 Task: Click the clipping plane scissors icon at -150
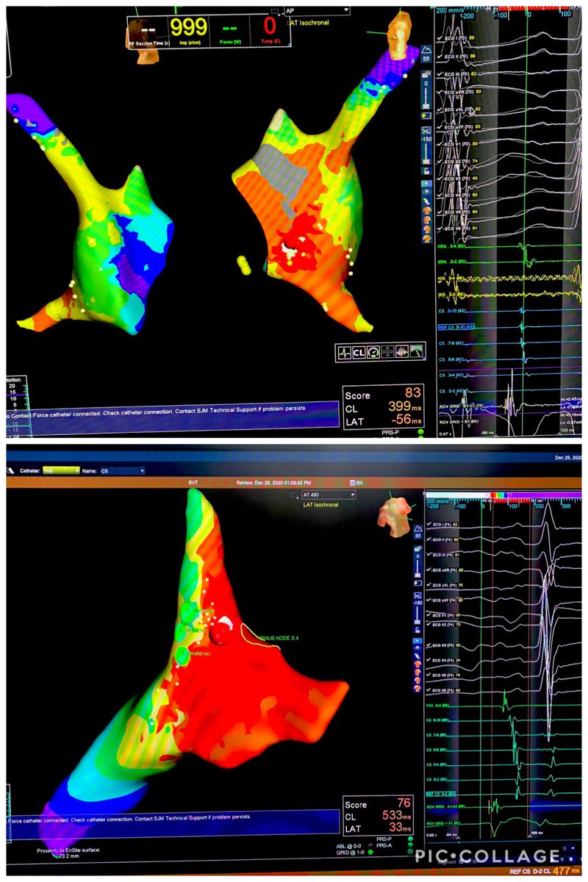pyautogui.click(x=426, y=129)
